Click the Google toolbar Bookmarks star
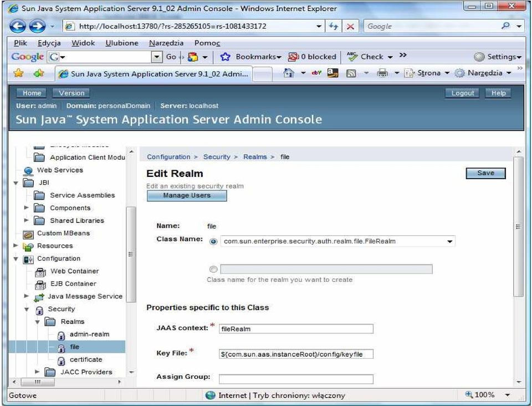Screen dimensions: 532x406 coord(226,57)
